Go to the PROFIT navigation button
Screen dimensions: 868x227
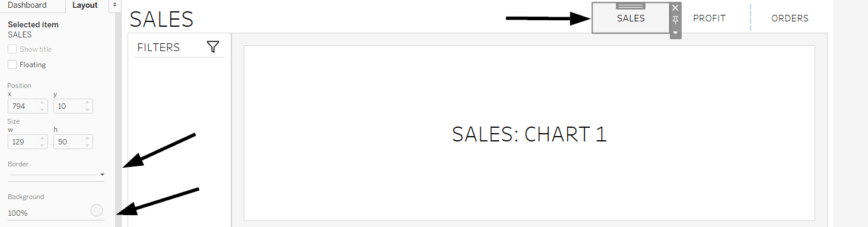pyautogui.click(x=709, y=18)
